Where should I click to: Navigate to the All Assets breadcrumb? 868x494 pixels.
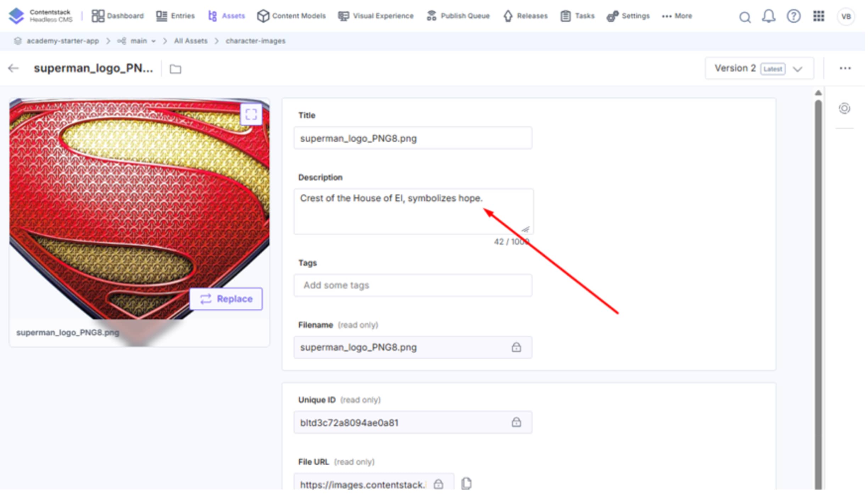pyautogui.click(x=191, y=41)
